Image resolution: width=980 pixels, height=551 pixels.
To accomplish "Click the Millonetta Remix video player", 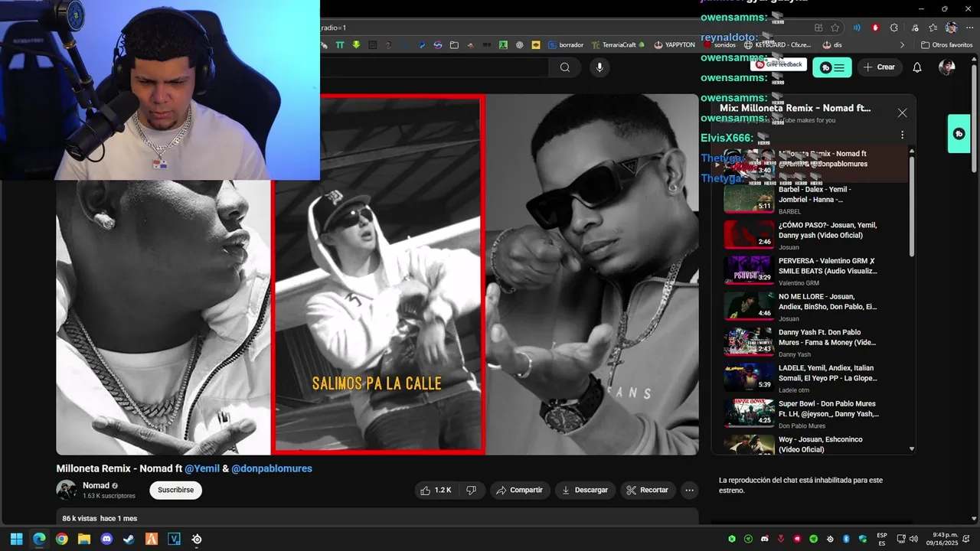I will click(x=377, y=275).
